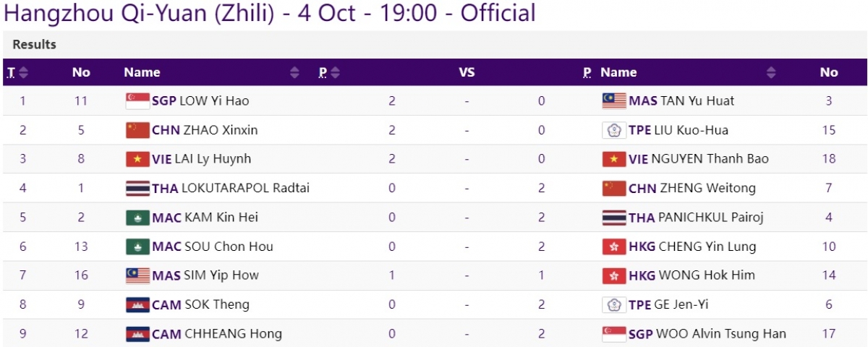
Task: Click the Hong Kong flag next to CHENG Yin Lung
Action: [614, 247]
